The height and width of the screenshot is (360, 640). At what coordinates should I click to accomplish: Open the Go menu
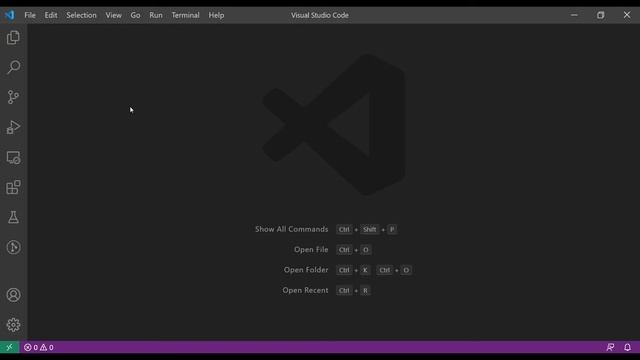point(135,15)
